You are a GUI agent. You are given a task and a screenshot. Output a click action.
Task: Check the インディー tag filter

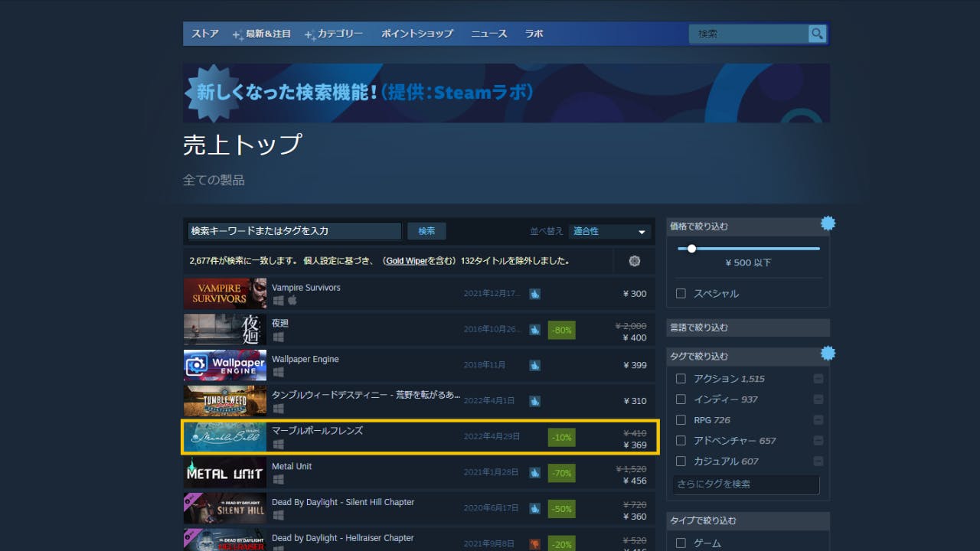(681, 399)
